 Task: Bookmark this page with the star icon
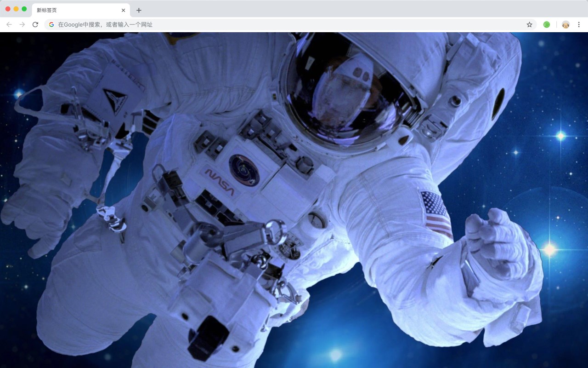529,24
